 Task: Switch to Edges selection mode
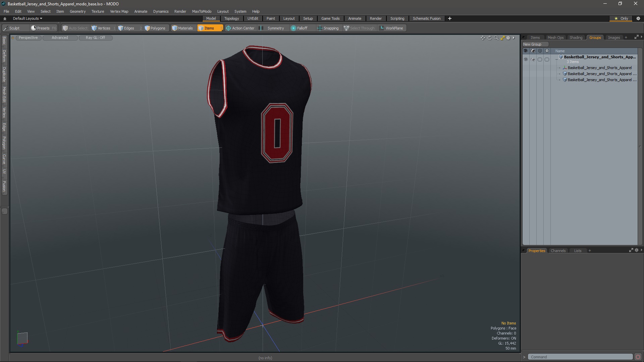click(x=126, y=28)
